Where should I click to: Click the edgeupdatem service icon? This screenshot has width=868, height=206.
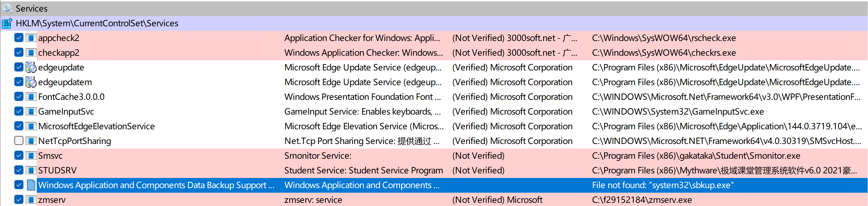pos(31,82)
